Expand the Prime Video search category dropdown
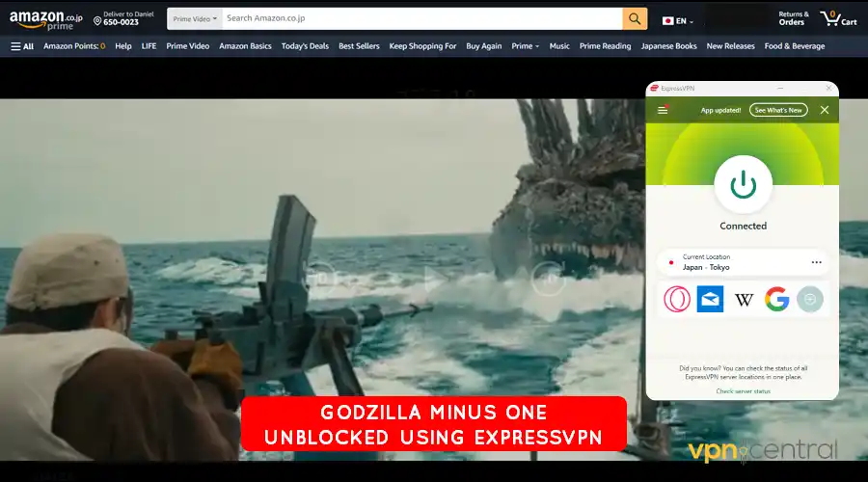The image size is (868, 482). click(195, 19)
